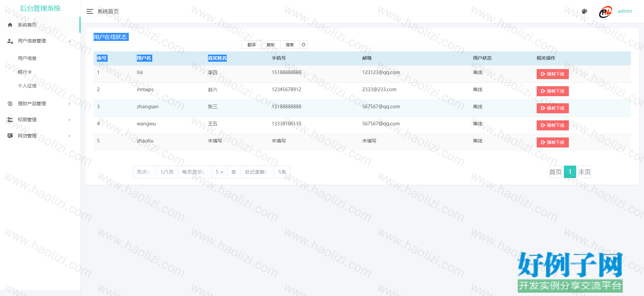Open the 个人征信 submenu item
Screen dimensions: 644x296
[27, 86]
